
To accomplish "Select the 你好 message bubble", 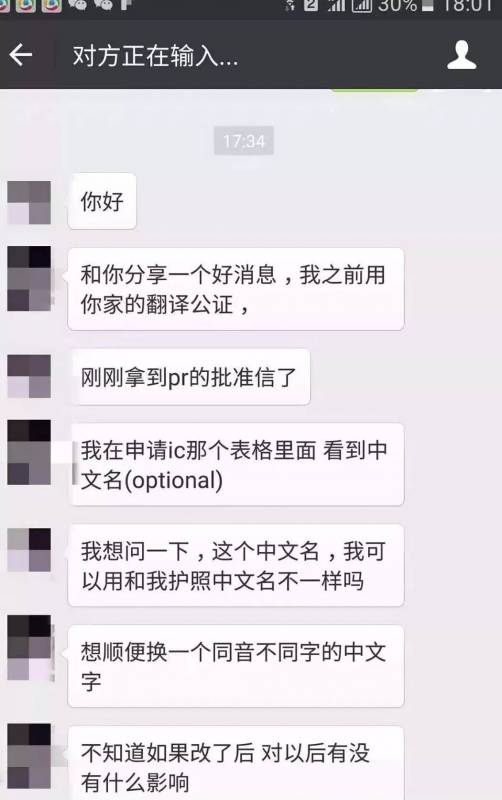I will click(x=102, y=201).
